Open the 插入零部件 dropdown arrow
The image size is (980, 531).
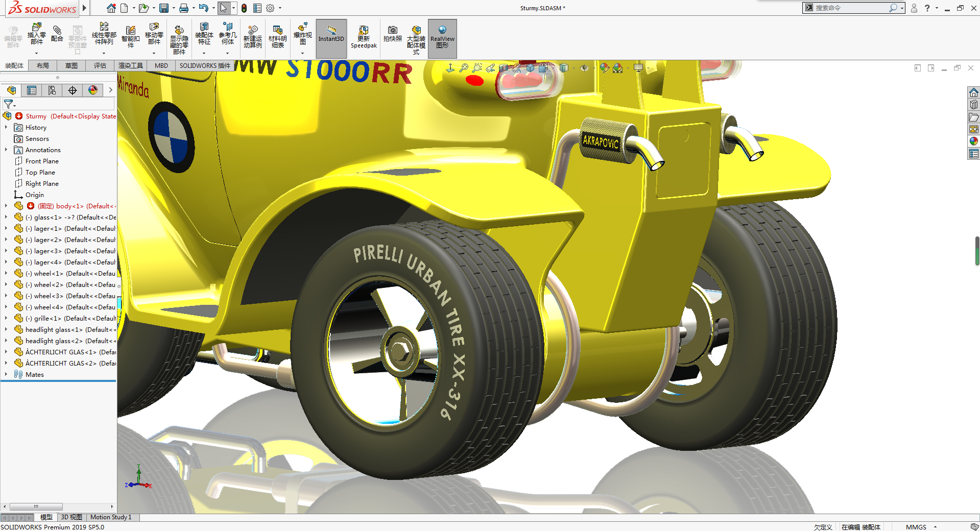coord(36,53)
